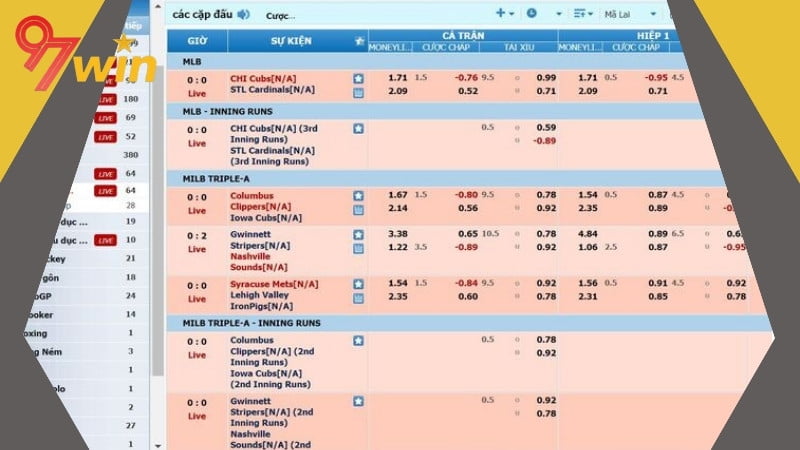Open statistics icon for Syracuse Mets match
This screenshot has height=450, width=800.
click(358, 298)
